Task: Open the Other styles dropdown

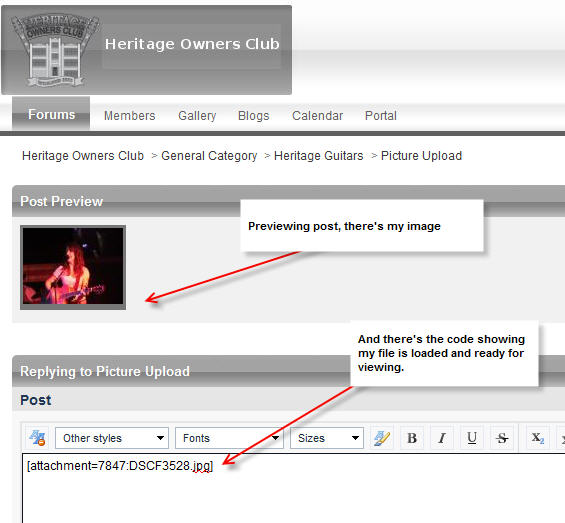Action: point(112,438)
